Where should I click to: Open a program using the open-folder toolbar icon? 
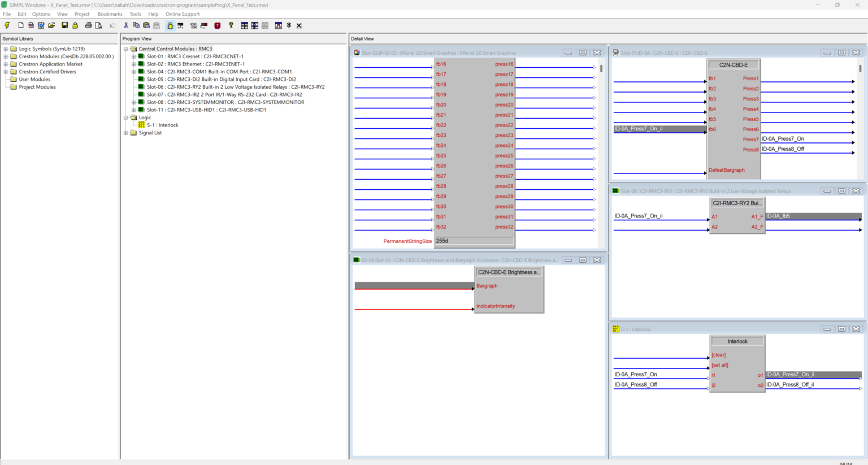pyautogui.click(x=51, y=25)
